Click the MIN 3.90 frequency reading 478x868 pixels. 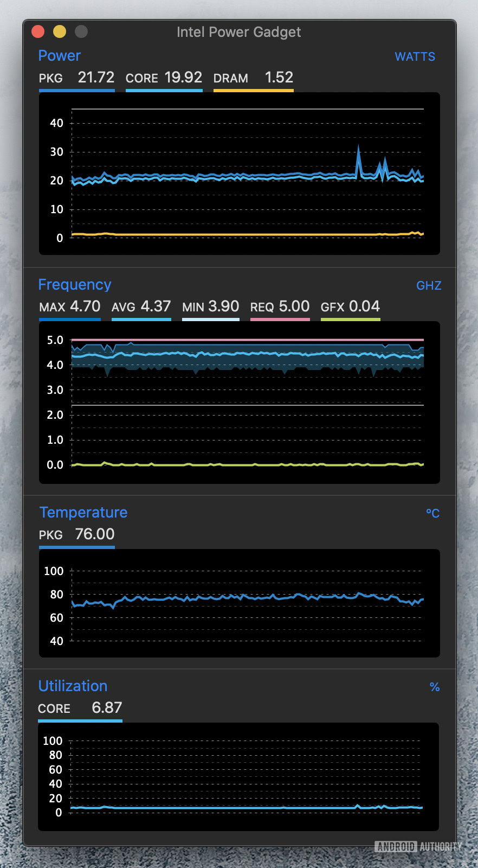(210, 307)
